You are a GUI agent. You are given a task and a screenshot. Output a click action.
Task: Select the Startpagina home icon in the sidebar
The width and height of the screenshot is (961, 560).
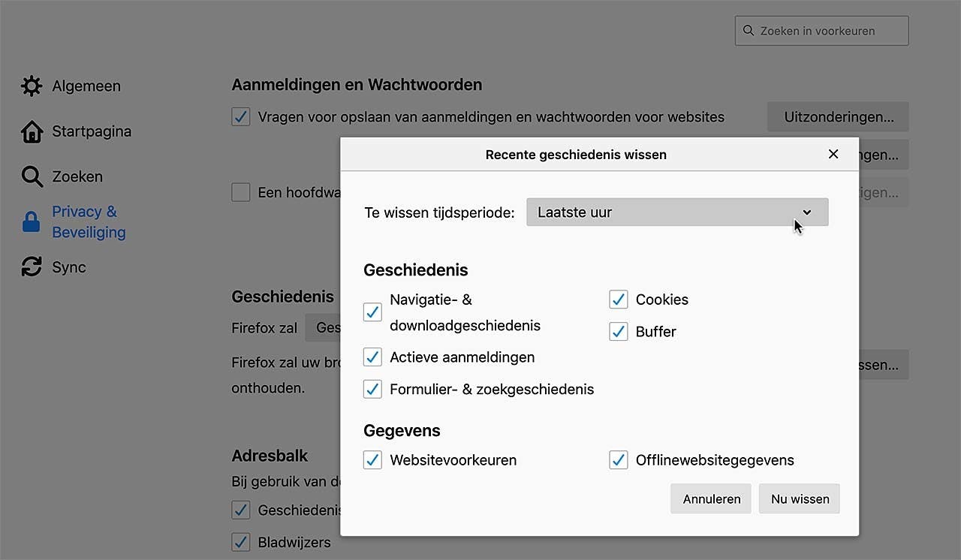pos(31,131)
